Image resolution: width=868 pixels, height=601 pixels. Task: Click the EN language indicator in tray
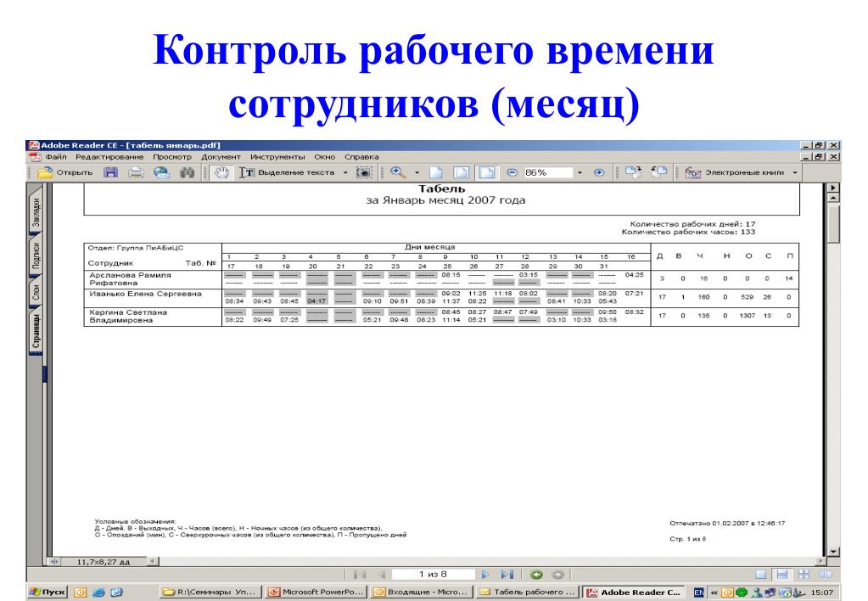pyautogui.click(x=699, y=593)
